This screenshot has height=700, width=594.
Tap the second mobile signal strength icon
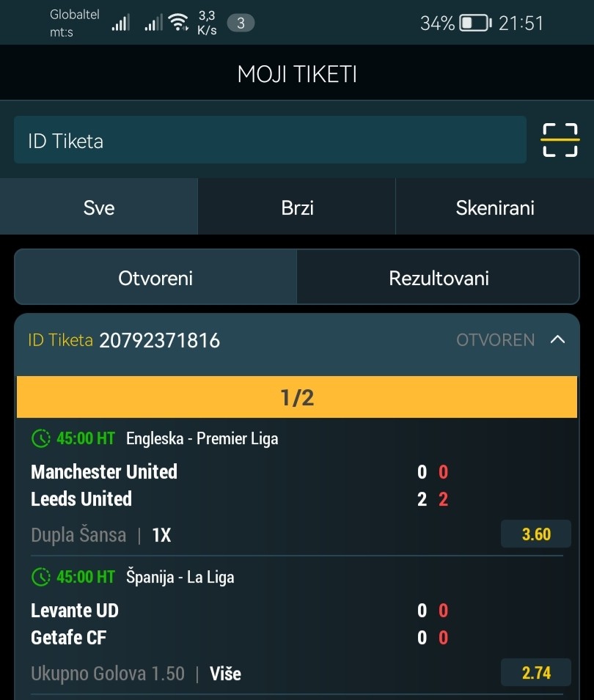pyautogui.click(x=153, y=23)
